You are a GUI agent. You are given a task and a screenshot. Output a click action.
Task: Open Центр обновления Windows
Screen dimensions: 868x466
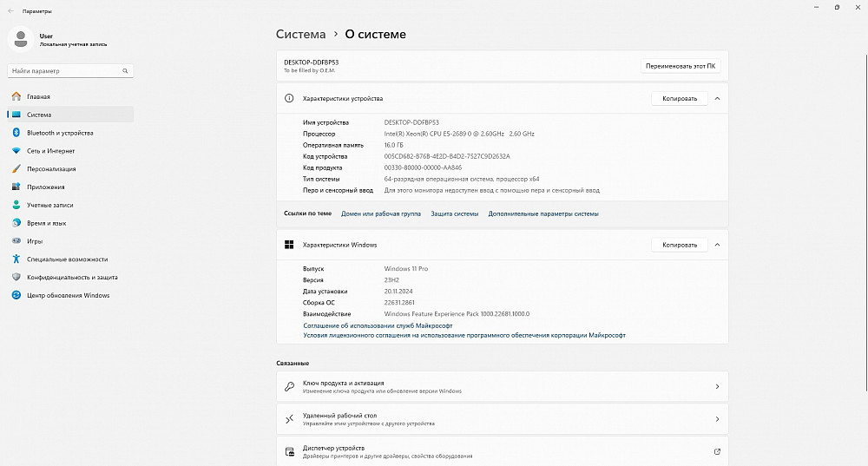tap(70, 295)
